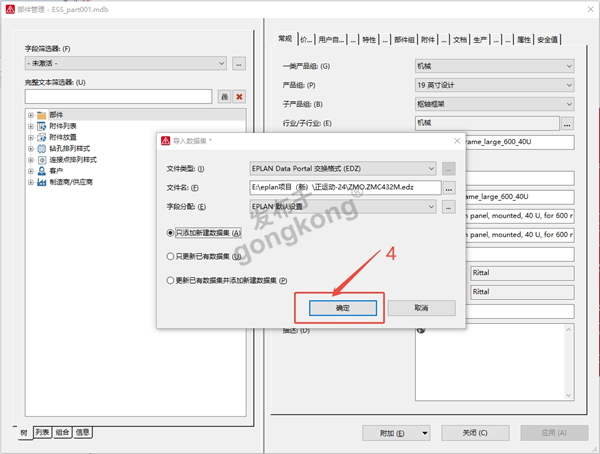
Task: Click the ... button next to 行业/子行业 field
Action: point(567,123)
